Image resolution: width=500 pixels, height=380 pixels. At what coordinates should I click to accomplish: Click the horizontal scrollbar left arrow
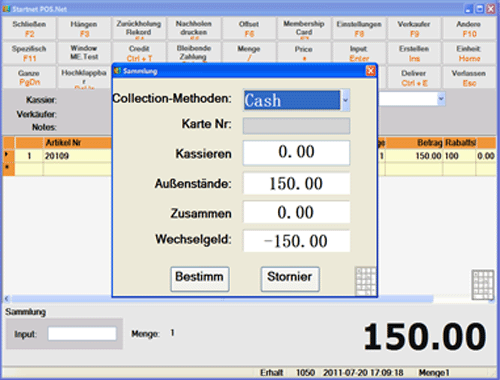[7, 299]
